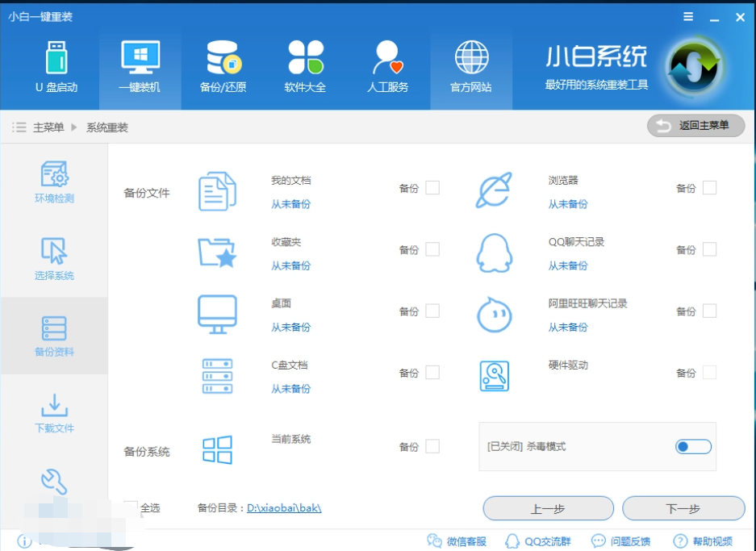Open QQ交流群 link
The width and height of the screenshot is (756, 551).
537,541
